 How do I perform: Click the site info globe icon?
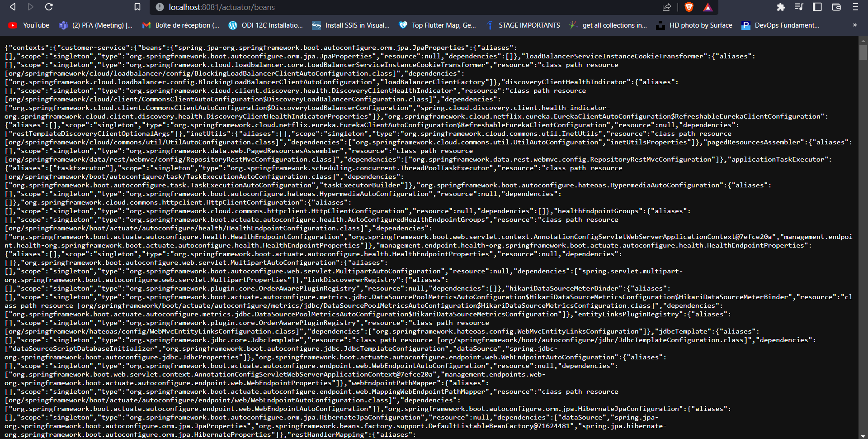click(159, 7)
